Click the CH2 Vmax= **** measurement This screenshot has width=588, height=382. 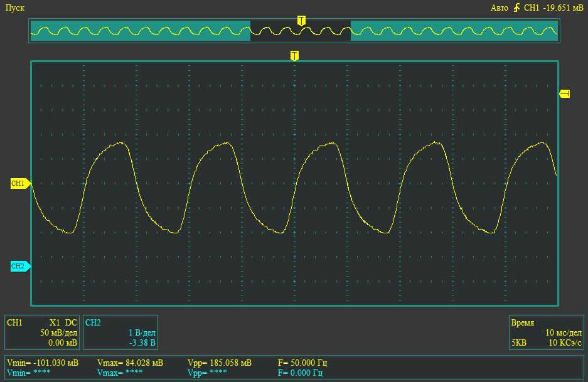click(x=120, y=373)
